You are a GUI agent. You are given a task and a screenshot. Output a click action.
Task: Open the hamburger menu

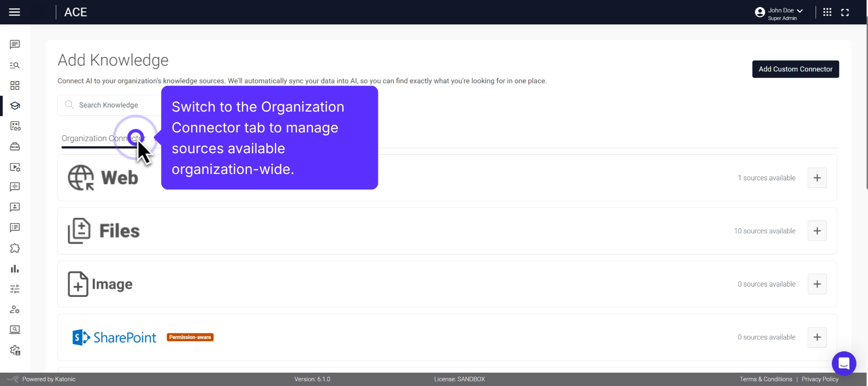(14, 12)
